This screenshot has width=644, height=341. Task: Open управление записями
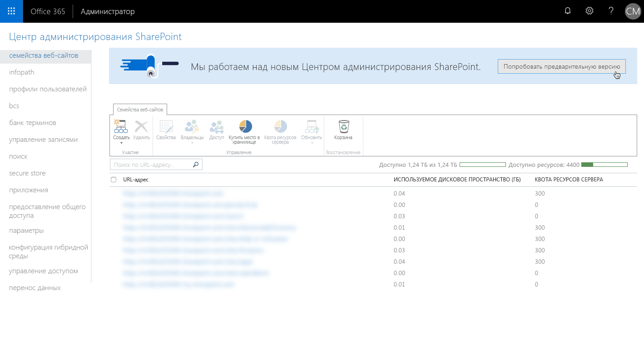[x=44, y=140]
